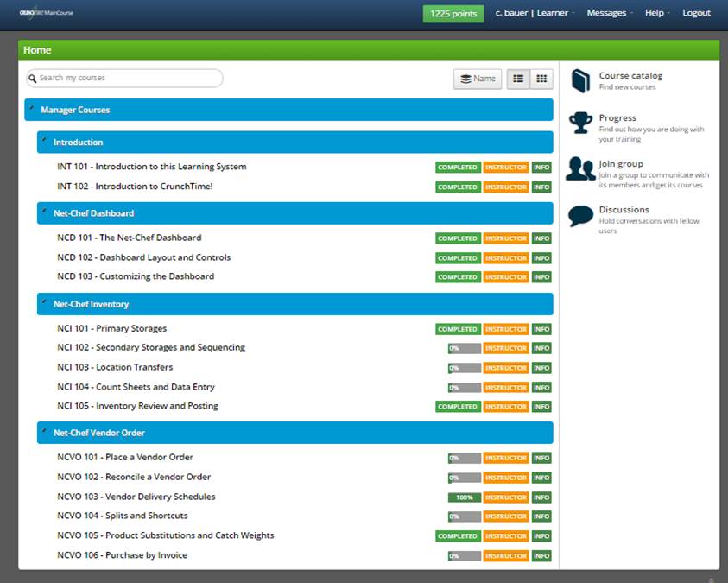Click the Discussions speech bubble icon
Screen dimensions: 728x583
pyautogui.click(x=581, y=216)
